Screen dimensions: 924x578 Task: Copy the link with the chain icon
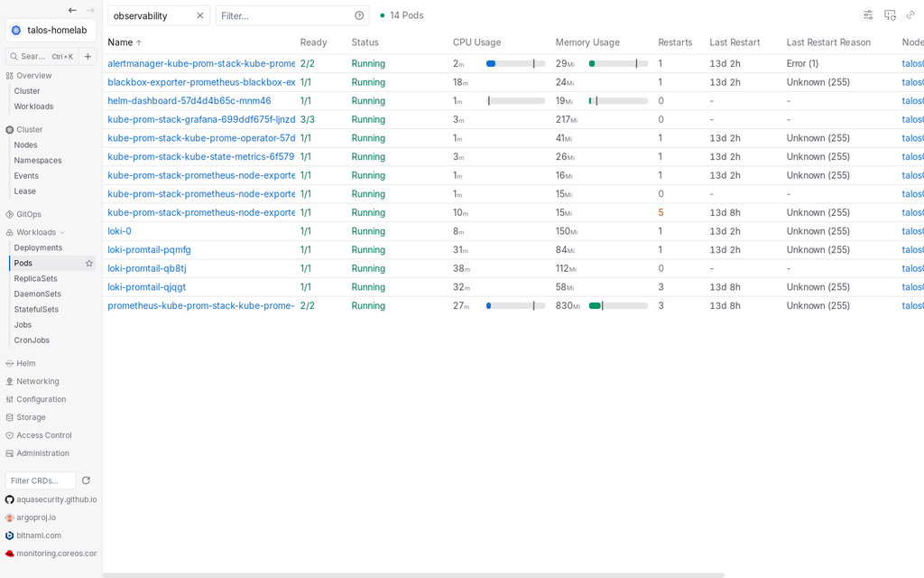(910, 15)
